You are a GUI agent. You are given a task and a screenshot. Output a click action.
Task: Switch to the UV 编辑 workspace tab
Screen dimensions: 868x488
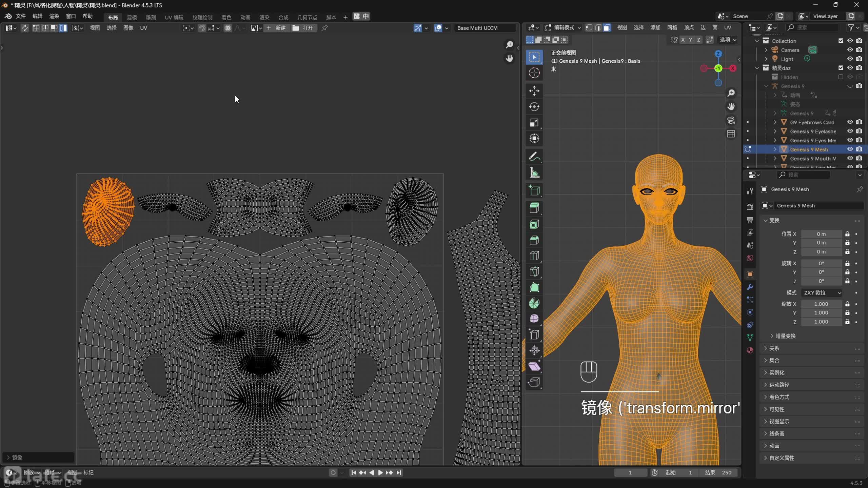tap(174, 17)
